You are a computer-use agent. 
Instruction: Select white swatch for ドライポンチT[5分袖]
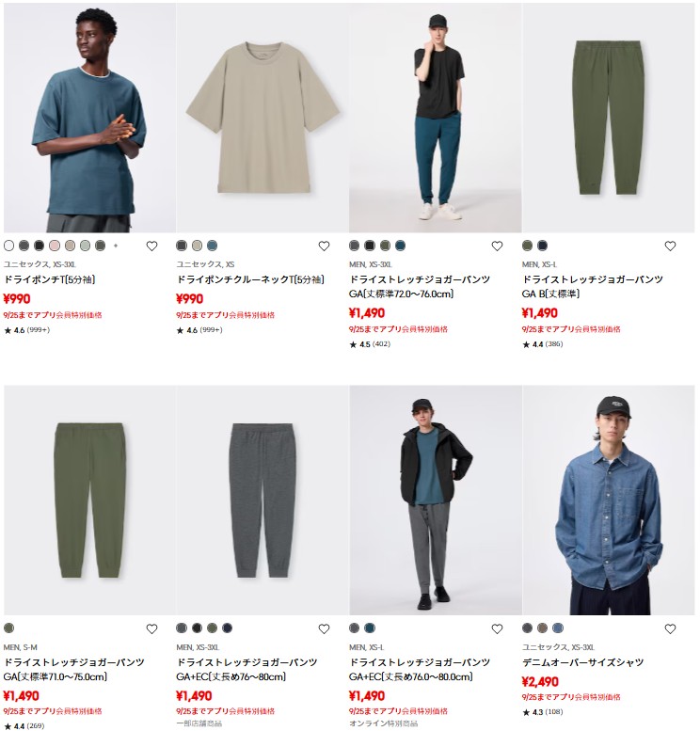8,246
